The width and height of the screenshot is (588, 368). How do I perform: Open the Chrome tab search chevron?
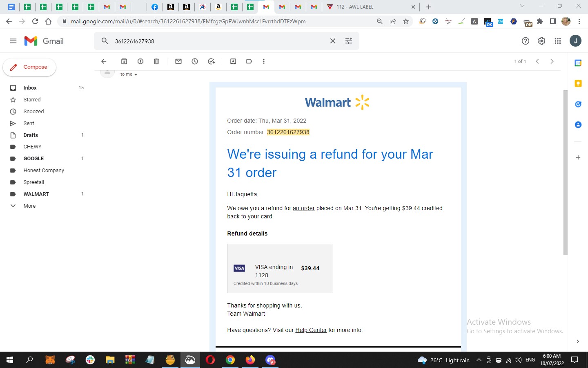(x=522, y=6)
